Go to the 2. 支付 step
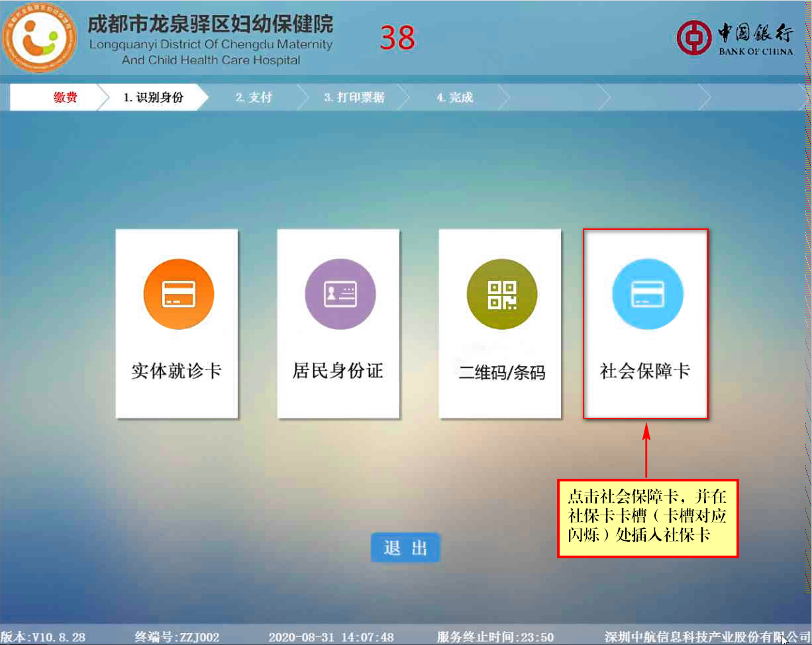 (254, 97)
